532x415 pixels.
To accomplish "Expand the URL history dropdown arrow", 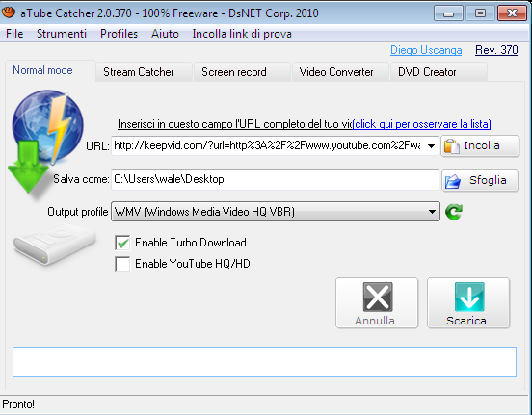I will click(x=431, y=145).
